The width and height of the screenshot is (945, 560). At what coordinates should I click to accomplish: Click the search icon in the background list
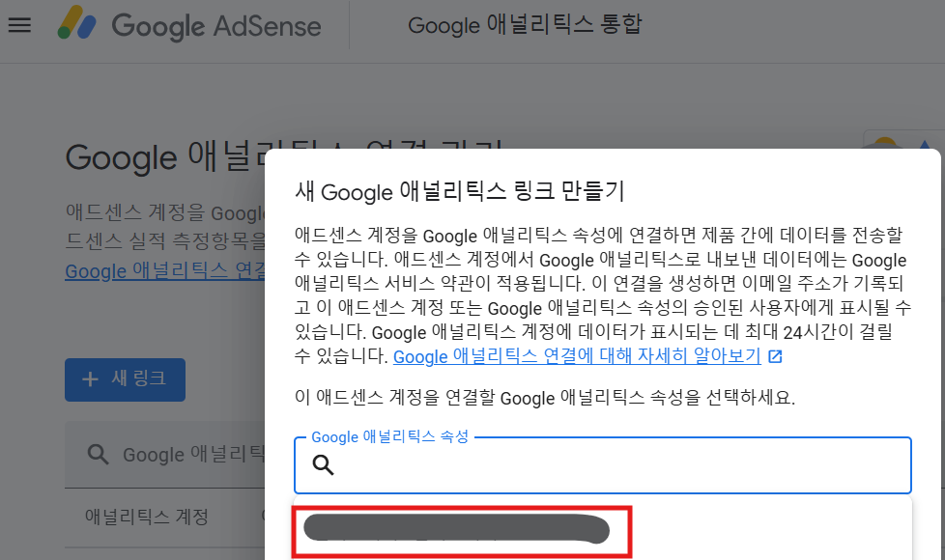coord(98,454)
